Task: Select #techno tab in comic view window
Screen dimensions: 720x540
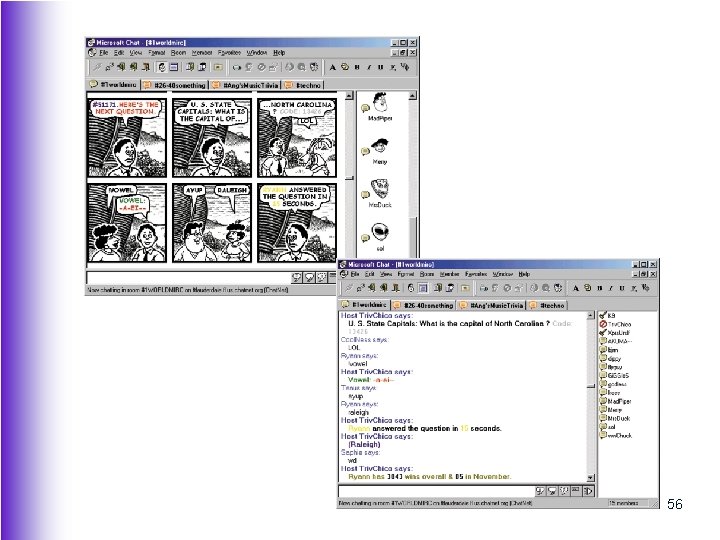Action: point(303,85)
